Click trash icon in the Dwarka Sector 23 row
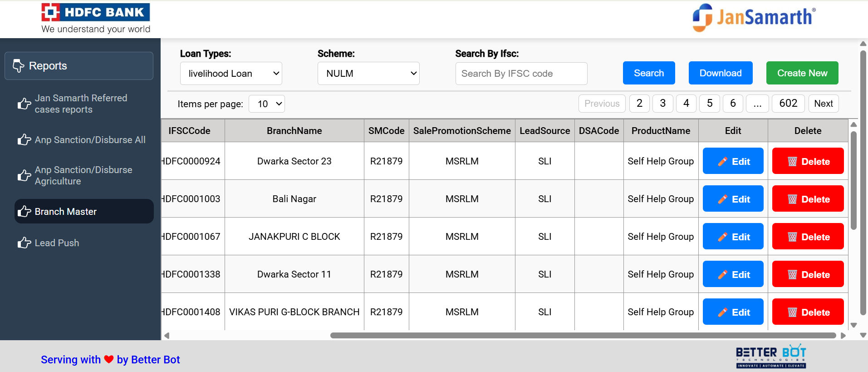Viewport: 868px width, 372px height. pos(792,162)
